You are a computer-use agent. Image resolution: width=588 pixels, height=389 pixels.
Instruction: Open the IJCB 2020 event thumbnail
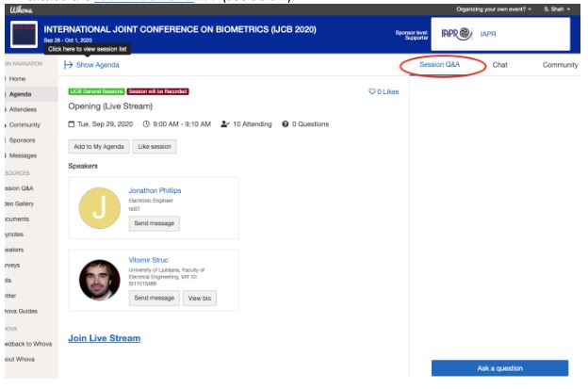[x=24, y=35]
